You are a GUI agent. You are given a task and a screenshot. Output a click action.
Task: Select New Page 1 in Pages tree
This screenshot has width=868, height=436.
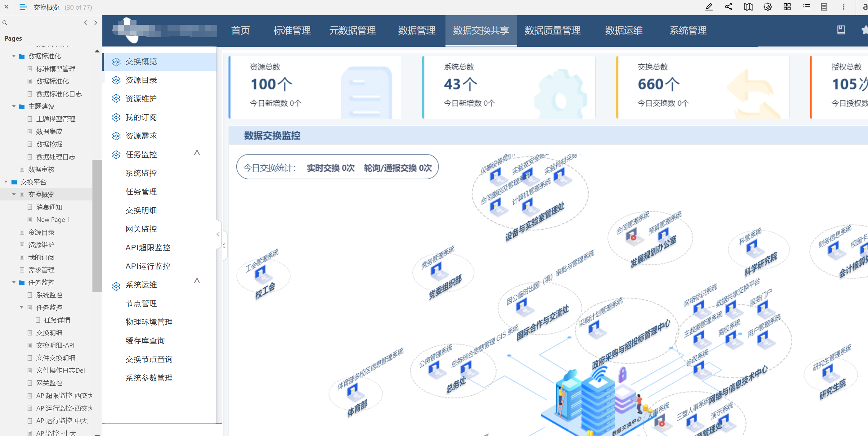pos(53,220)
